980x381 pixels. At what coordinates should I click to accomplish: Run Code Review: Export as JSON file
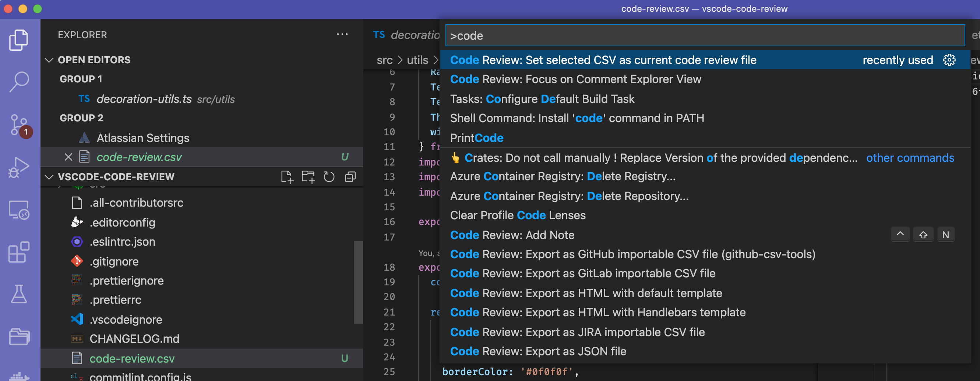705,351
